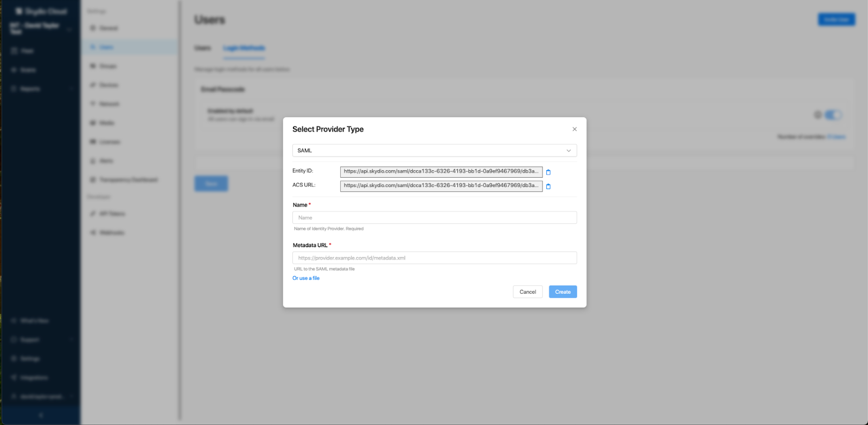Click the Create button
Viewport: 868px width, 425px height.
(x=563, y=292)
